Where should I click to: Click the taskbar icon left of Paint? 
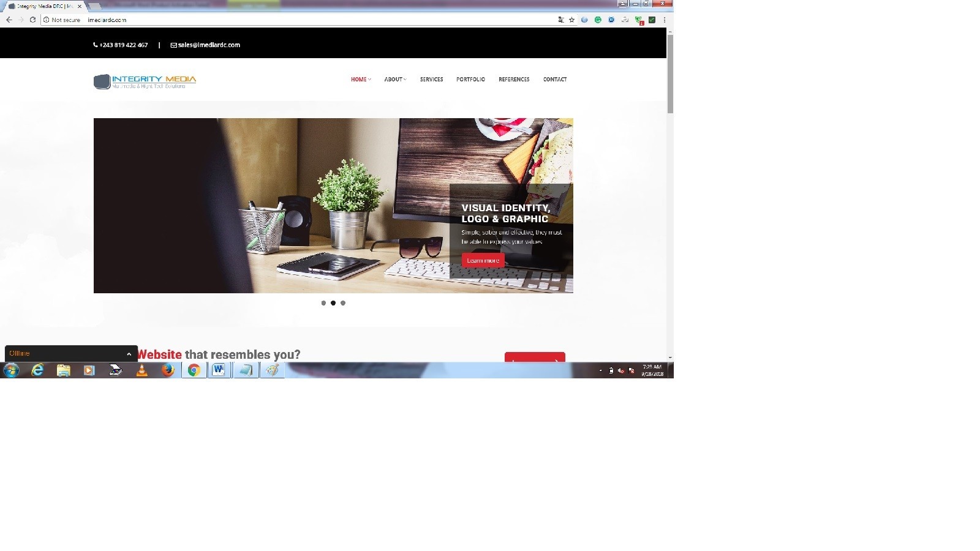coord(246,370)
